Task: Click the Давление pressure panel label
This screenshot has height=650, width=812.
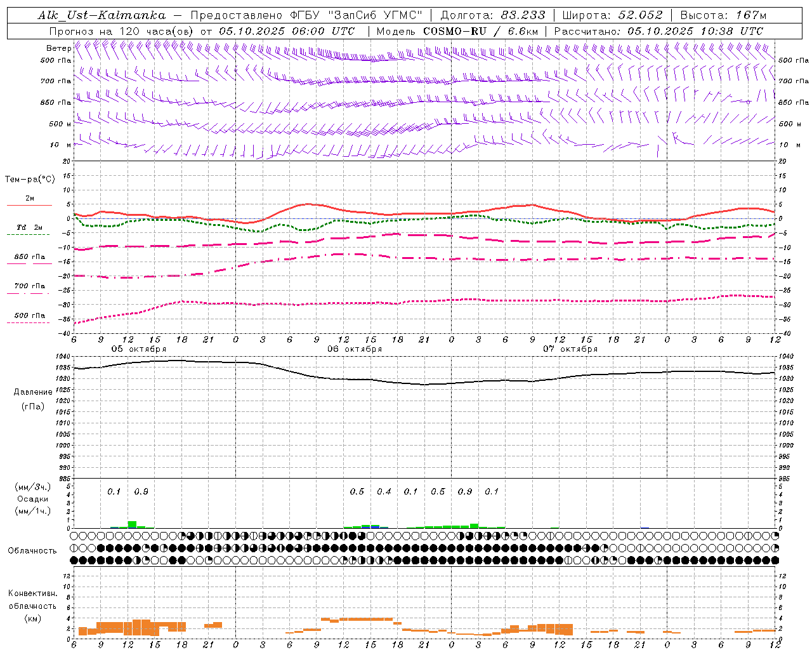Action: [x=33, y=392]
